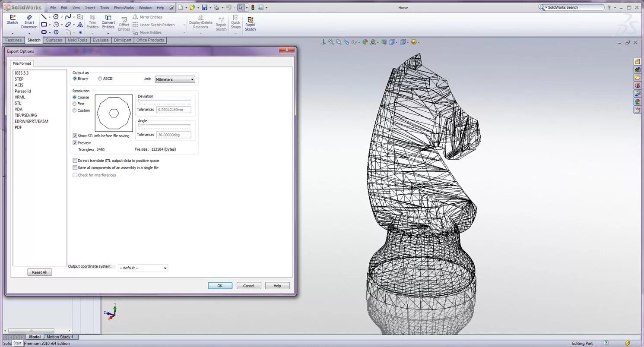The image size is (644, 347).
Task: Open the Design Library task pane icon
Action: tap(637, 69)
